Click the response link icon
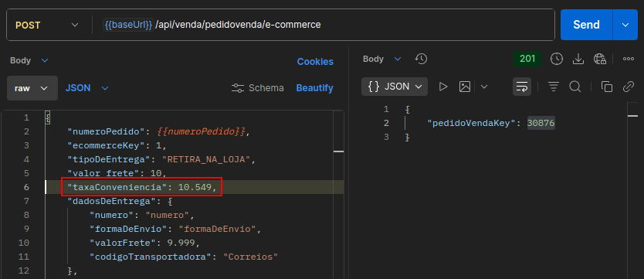The image size is (644, 279). pos(629,87)
